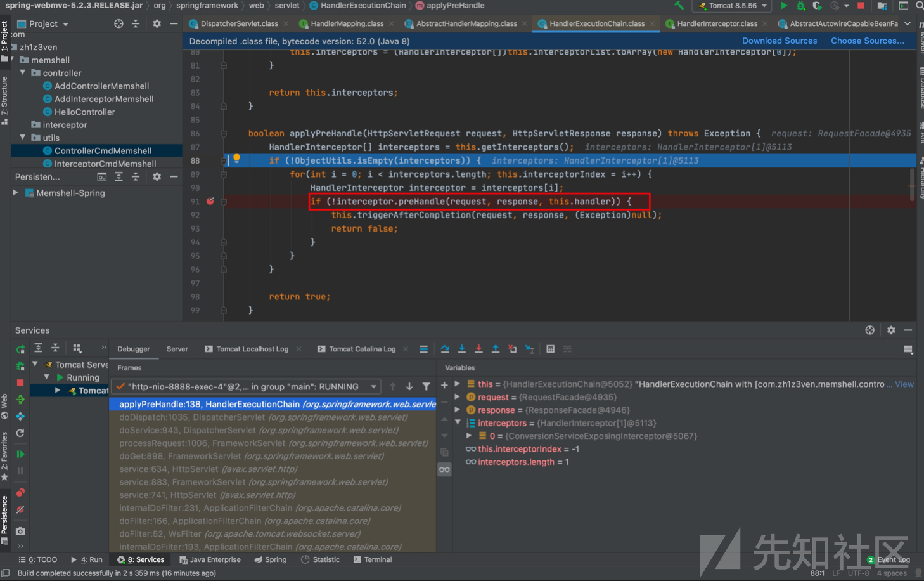Expand the request variable node

pyautogui.click(x=458, y=397)
